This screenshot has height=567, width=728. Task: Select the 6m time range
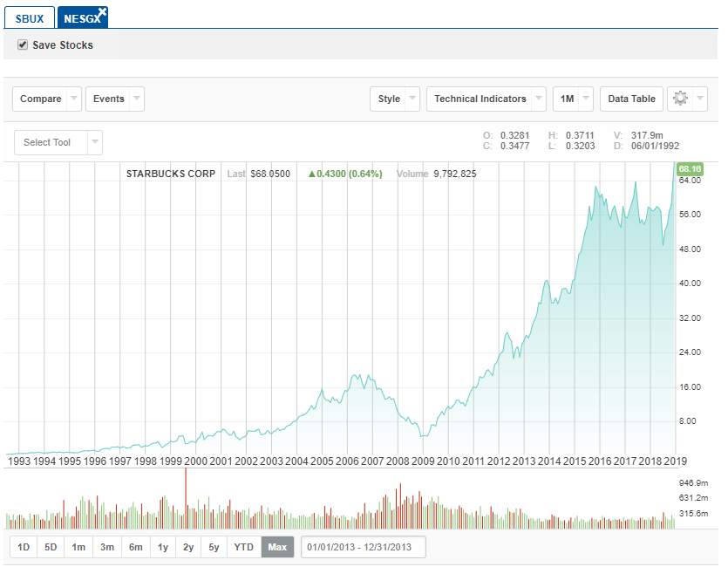pos(135,547)
